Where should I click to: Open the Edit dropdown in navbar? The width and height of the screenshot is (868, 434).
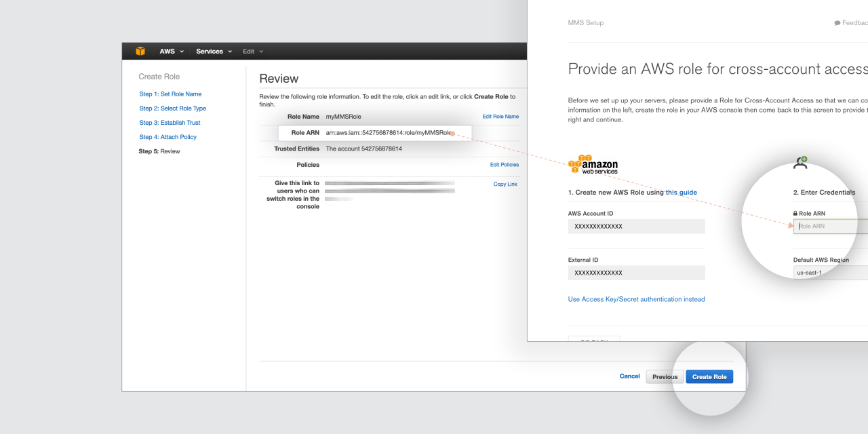coord(253,52)
